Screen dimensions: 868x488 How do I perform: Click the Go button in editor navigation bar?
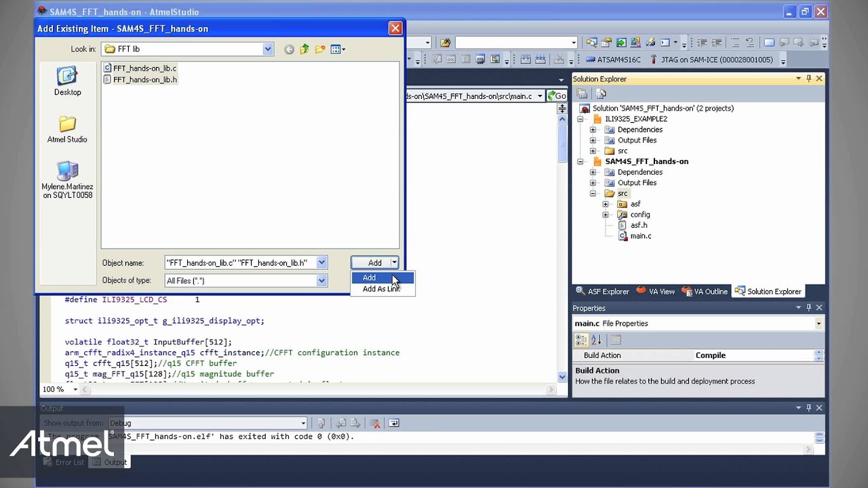pyautogui.click(x=557, y=96)
